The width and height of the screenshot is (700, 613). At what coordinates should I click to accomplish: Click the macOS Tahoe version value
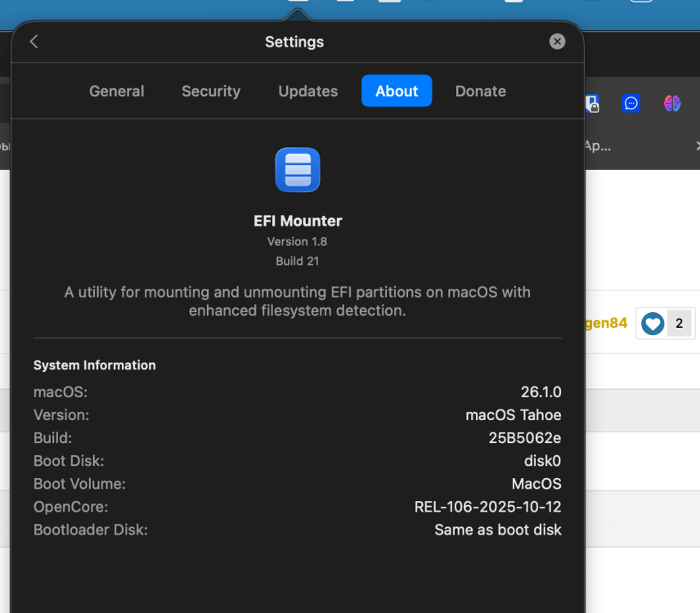(514, 415)
